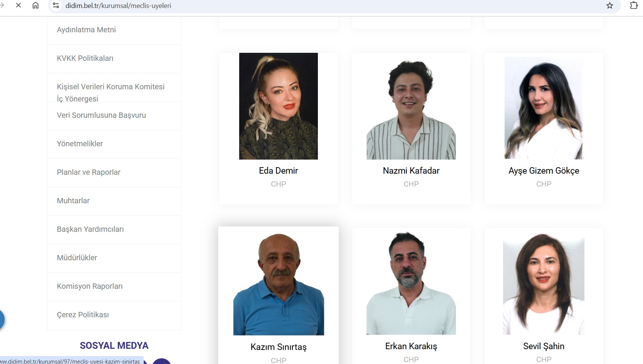
Task: Click the Eda Demir name link
Action: (278, 171)
